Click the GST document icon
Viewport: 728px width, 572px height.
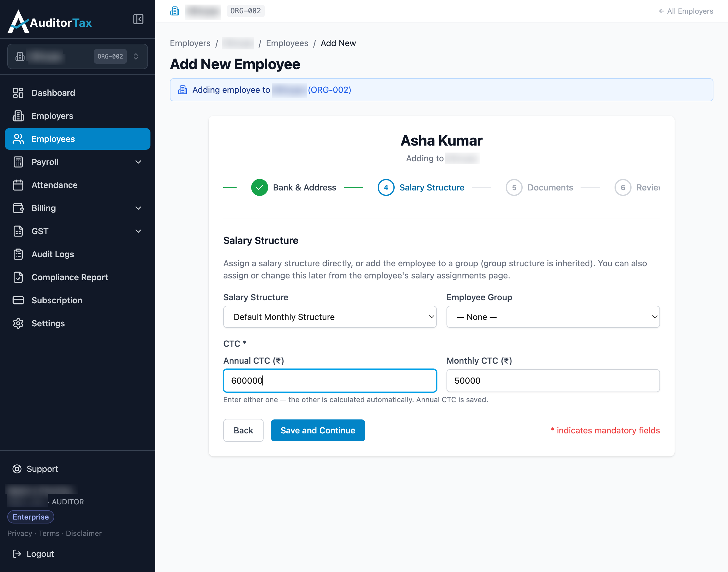coord(18,231)
